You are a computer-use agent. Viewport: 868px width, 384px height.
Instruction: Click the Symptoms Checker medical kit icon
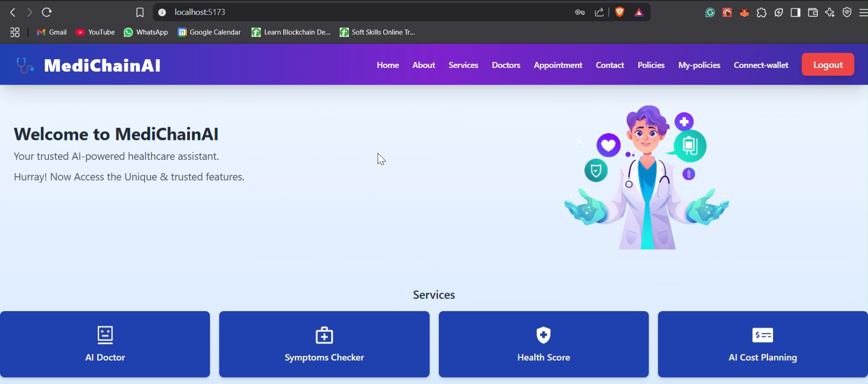click(324, 335)
